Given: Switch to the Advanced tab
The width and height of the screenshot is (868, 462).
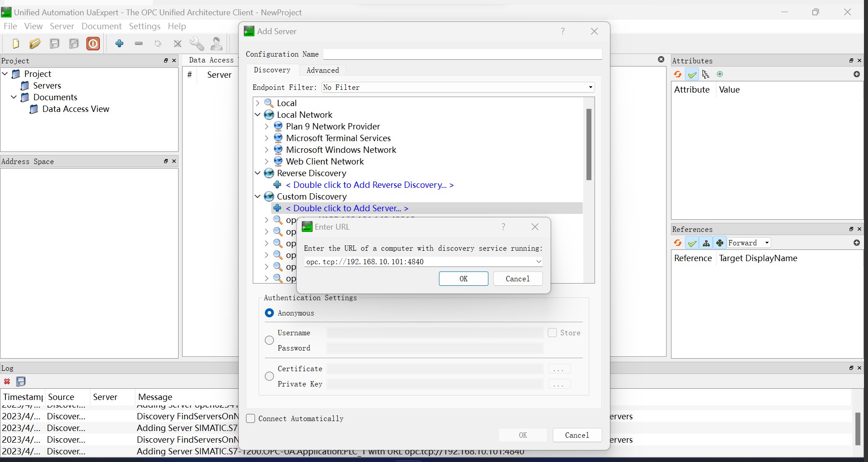Looking at the screenshot, I should click(322, 70).
